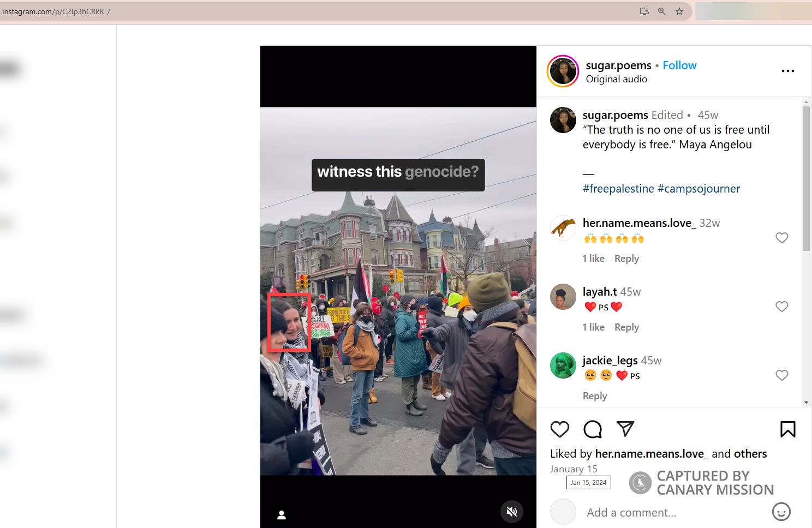Open more options three-dot menu
The height and width of the screenshot is (528, 812).
pos(787,71)
